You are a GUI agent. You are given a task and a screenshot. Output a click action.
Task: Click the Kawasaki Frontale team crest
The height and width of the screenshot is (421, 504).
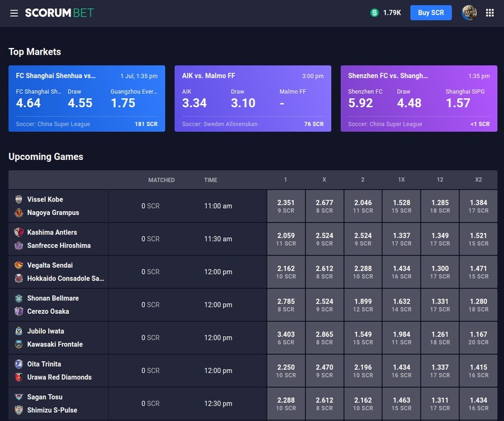point(19,344)
